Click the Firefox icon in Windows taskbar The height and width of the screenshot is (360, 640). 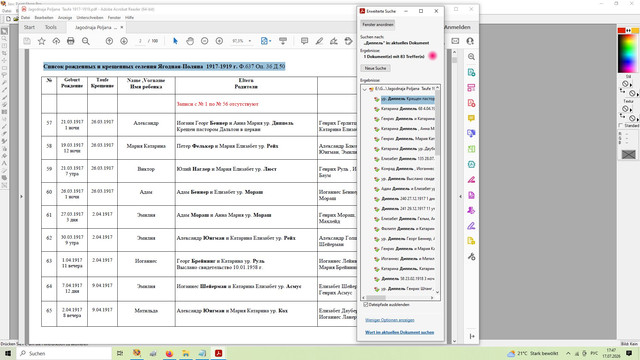(169, 353)
